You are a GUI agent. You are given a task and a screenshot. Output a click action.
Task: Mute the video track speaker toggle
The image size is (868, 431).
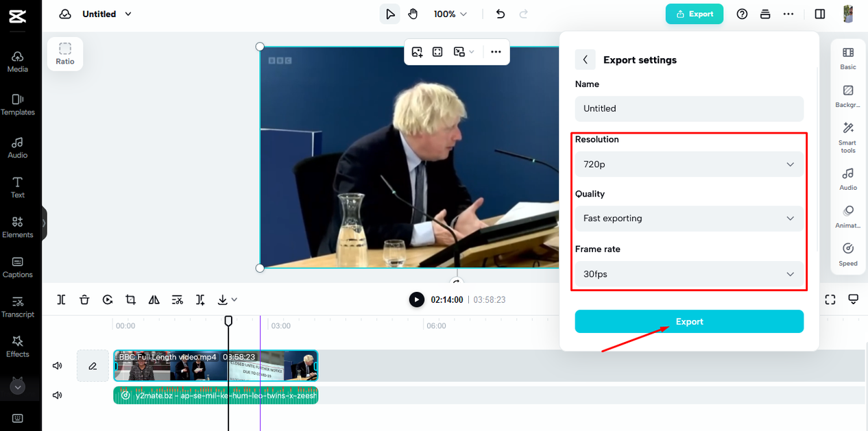pos(58,366)
